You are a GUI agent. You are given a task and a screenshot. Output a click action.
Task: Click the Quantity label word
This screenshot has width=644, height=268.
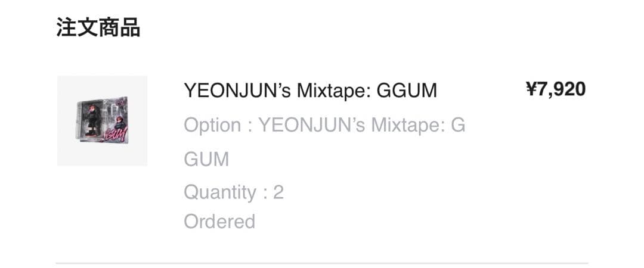point(220,192)
